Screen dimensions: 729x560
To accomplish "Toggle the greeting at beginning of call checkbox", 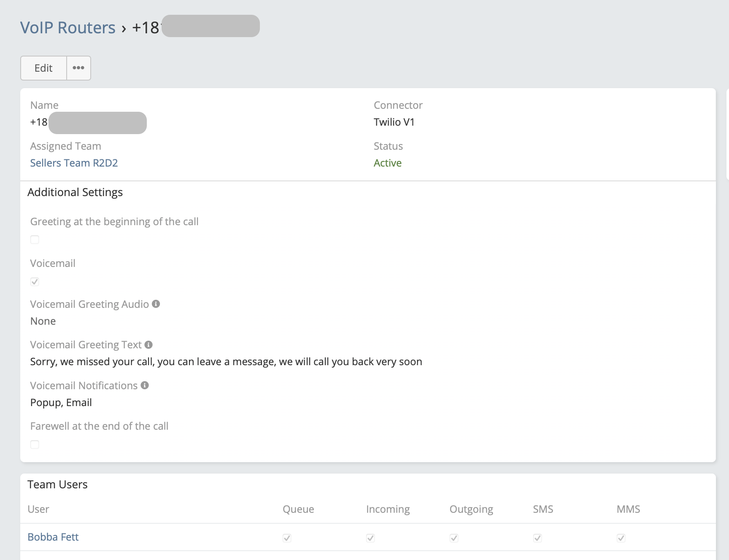I will [35, 240].
